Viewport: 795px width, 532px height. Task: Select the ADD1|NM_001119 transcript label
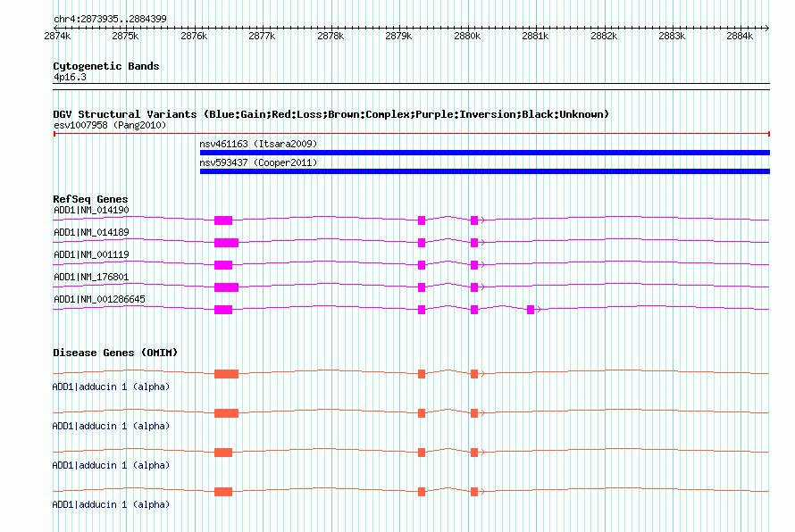coord(91,254)
